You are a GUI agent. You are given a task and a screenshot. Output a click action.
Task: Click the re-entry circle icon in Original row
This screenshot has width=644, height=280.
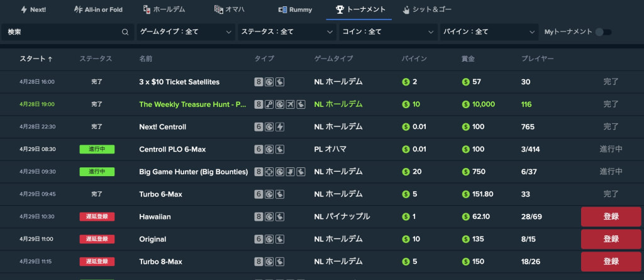pos(269,239)
